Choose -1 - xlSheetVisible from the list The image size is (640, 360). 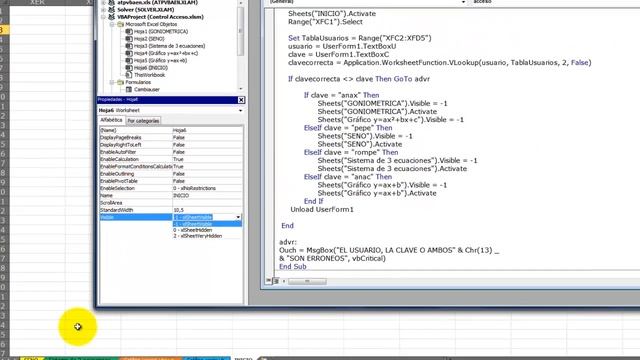[207, 224]
